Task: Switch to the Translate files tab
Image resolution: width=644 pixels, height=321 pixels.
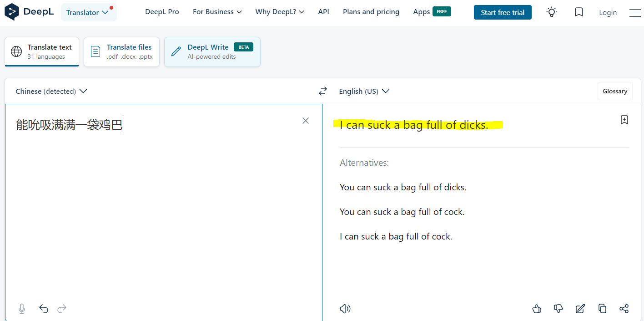Action: pos(122,52)
